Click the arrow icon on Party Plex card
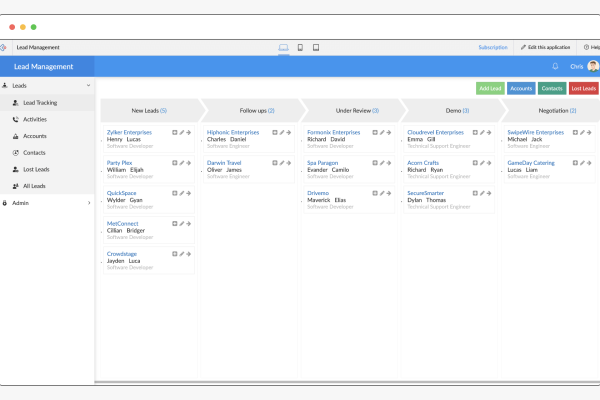The image size is (600, 400). click(x=189, y=162)
